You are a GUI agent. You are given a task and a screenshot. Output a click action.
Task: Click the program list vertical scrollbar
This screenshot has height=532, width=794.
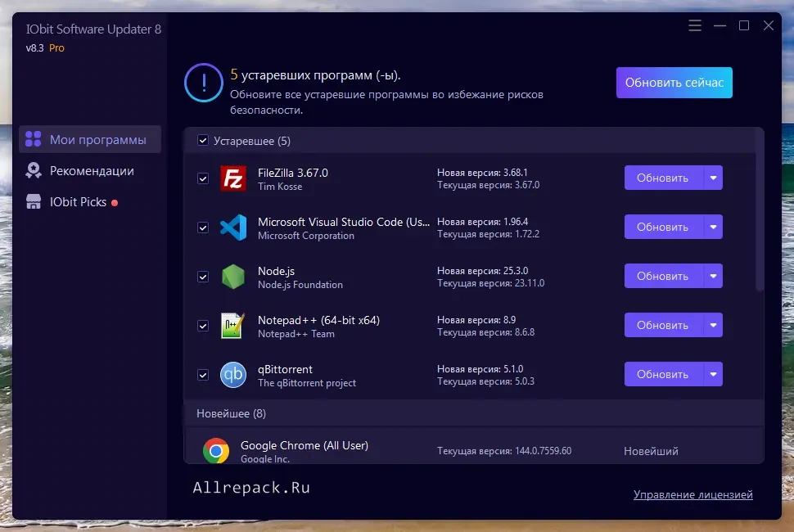[x=760, y=210]
